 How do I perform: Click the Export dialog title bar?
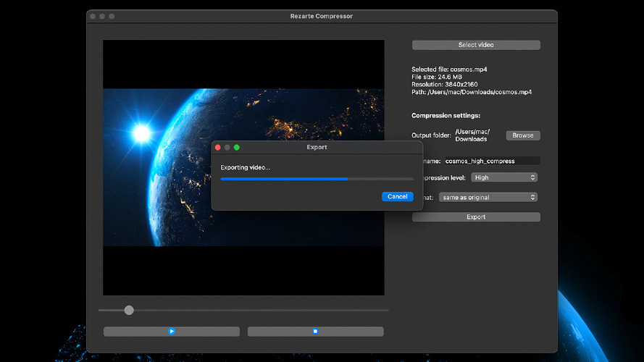[x=317, y=148]
